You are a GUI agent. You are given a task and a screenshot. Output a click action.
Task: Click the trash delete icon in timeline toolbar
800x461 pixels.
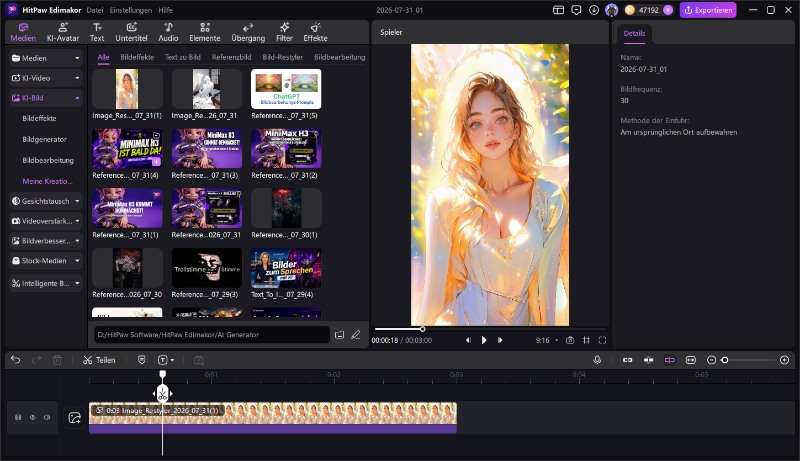tap(57, 360)
